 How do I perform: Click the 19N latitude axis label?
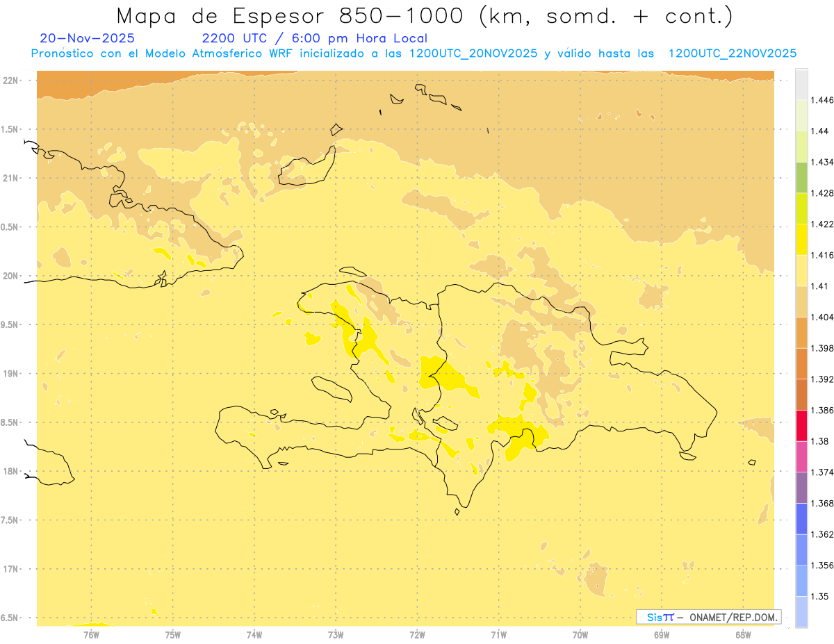click(x=10, y=374)
